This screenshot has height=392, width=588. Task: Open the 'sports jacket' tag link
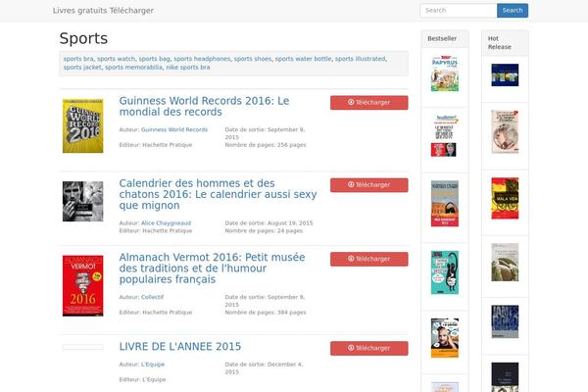pyautogui.click(x=82, y=68)
